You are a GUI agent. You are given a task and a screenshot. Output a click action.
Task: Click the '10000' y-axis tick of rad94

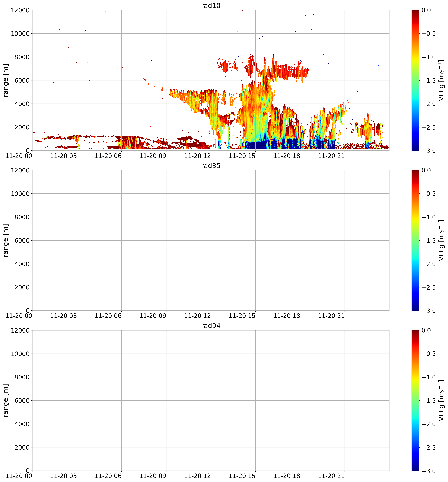point(20,354)
